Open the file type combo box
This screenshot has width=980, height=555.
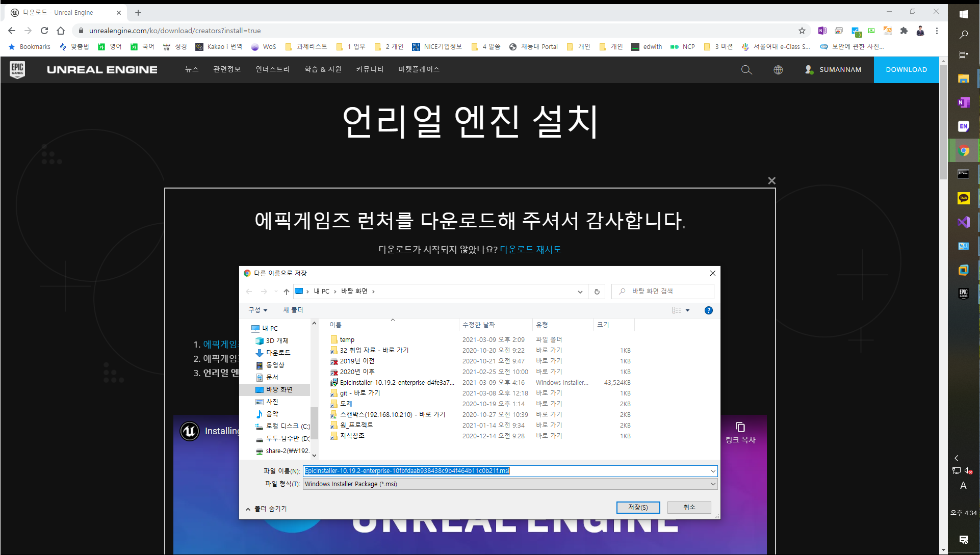click(510, 484)
